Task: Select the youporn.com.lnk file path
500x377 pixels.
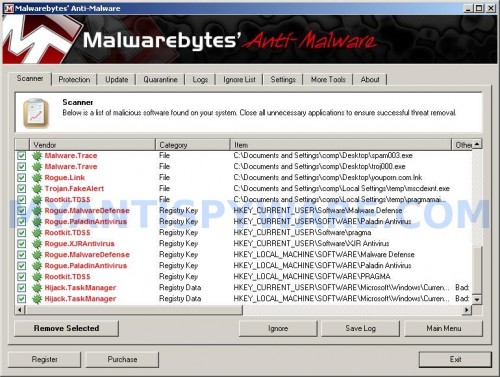Action: 328,178
